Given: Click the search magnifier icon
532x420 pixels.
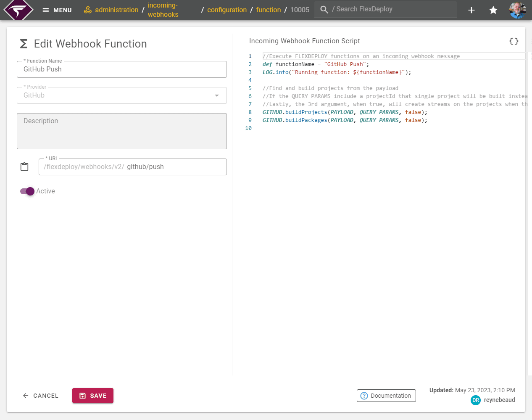Looking at the screenshot, I should (x=324, y=10).
